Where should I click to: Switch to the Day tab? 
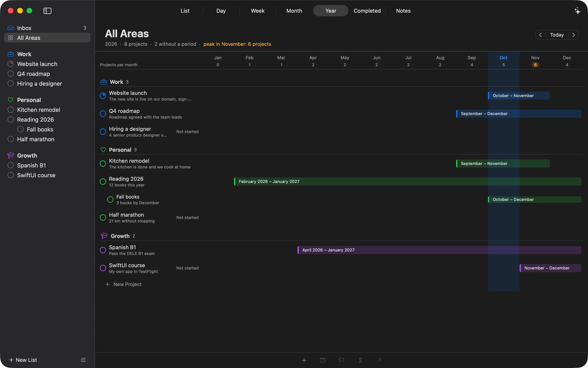[x=221, y=11]
